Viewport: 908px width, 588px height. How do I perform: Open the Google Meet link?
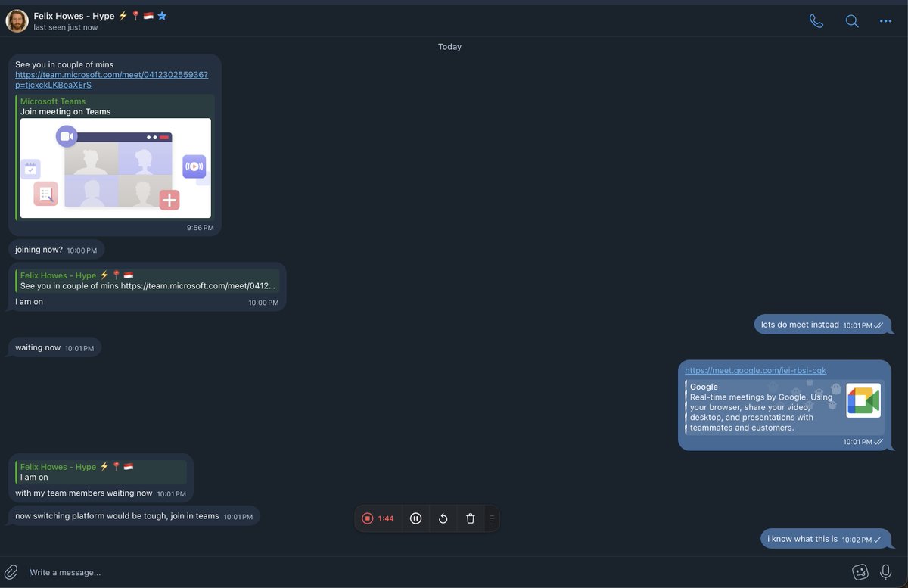(755, 370)
